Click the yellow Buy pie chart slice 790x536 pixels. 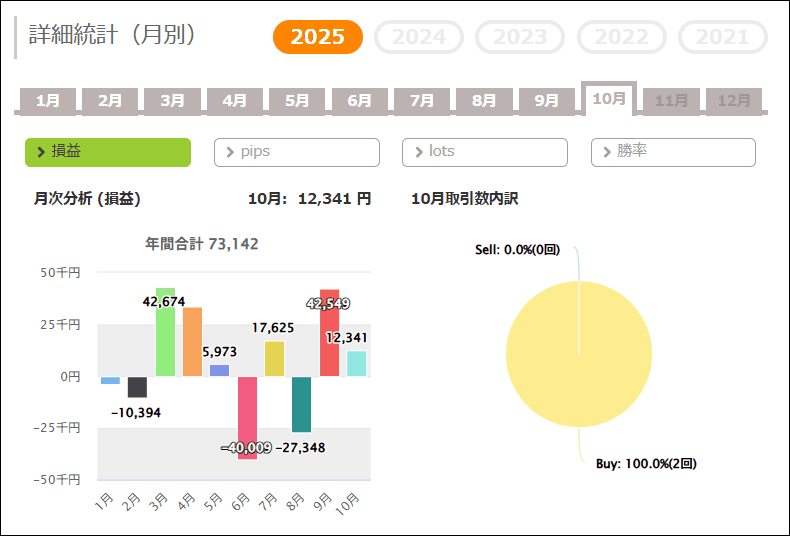tap(579, 354)
